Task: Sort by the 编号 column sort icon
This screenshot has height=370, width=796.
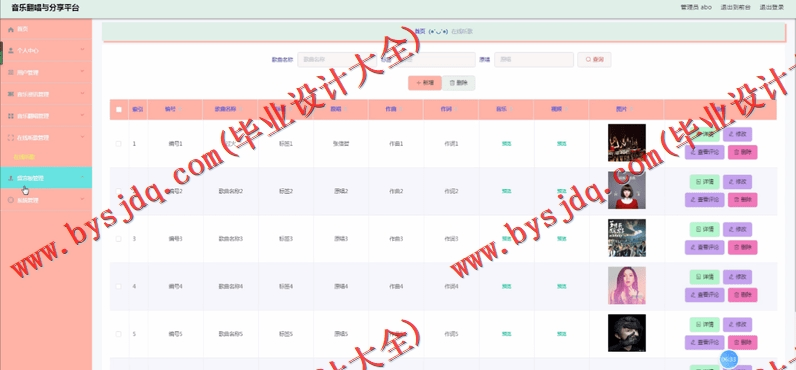Action: click(x=180, y=109)
